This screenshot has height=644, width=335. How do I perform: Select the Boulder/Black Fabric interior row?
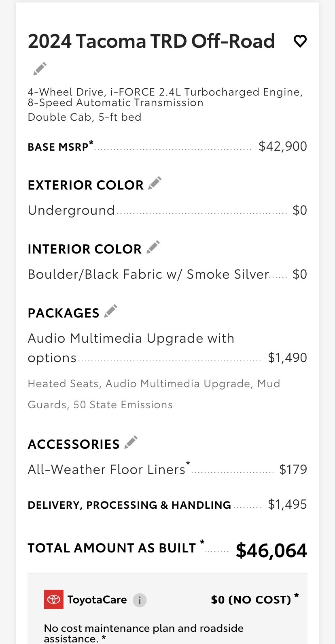pos(167,274)
